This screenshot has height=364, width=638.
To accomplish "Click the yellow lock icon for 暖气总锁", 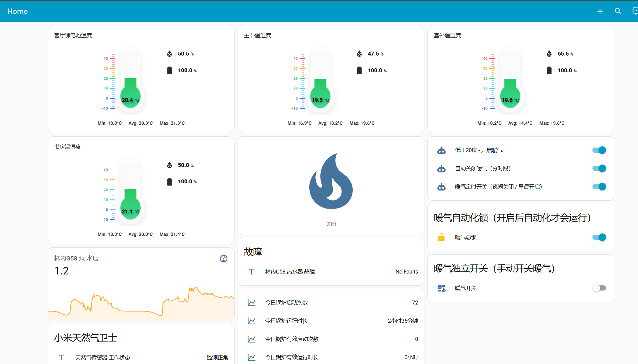I will tap(441, 237).
